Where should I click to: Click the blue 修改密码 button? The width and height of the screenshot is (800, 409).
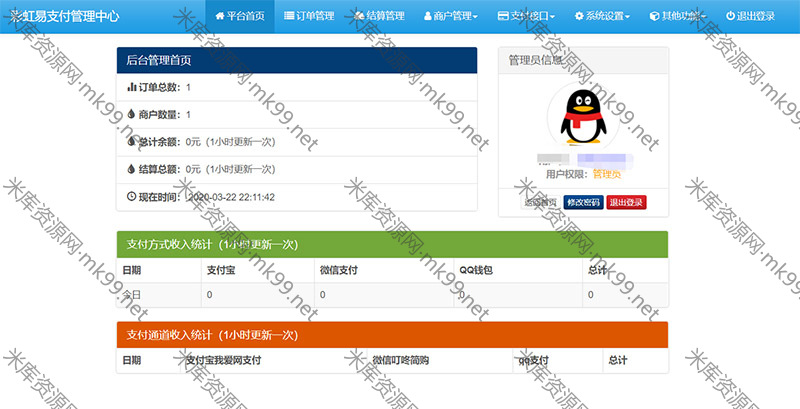click(584, 202)
